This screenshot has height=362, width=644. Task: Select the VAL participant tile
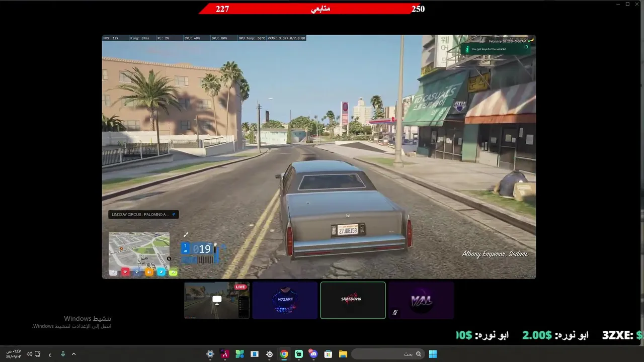point(421,300)
